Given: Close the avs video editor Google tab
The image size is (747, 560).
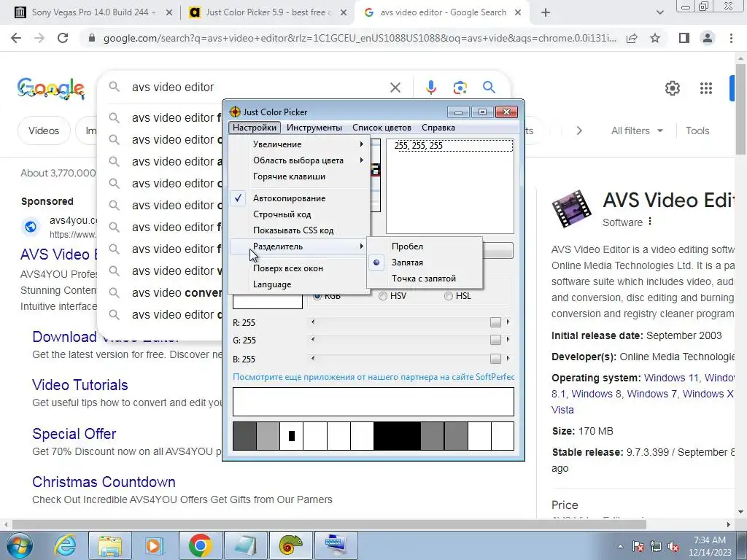Looking at the screenshot, I should point(519,13).
